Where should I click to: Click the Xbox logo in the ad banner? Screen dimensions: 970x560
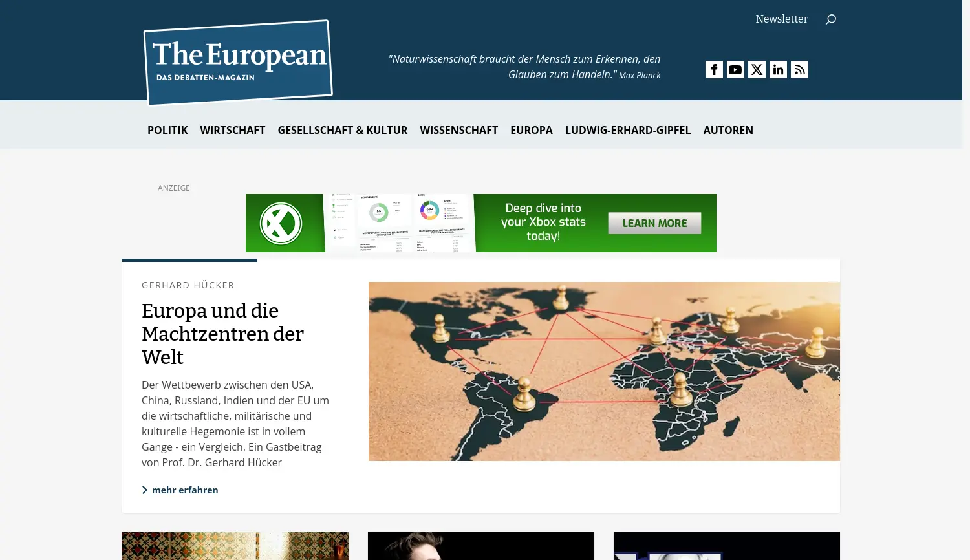[x=281, y=222]
